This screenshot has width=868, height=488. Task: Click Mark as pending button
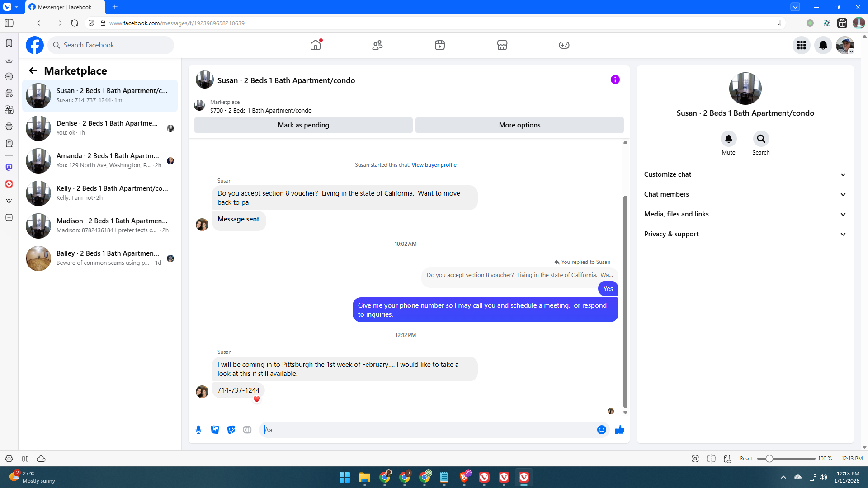(303, 125)
